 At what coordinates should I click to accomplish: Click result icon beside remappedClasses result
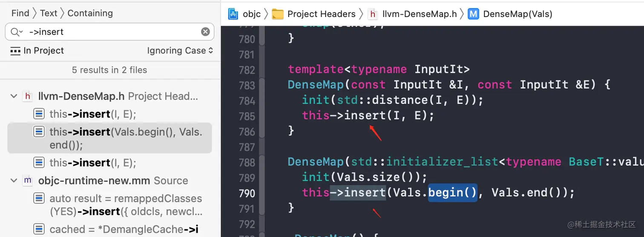coord(39,199)
